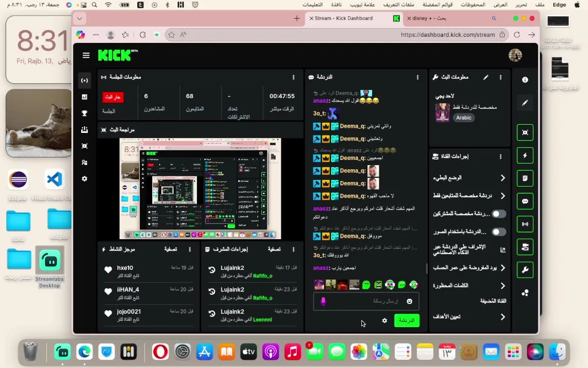Open the session info panel options menu

[x=293, y=77]
